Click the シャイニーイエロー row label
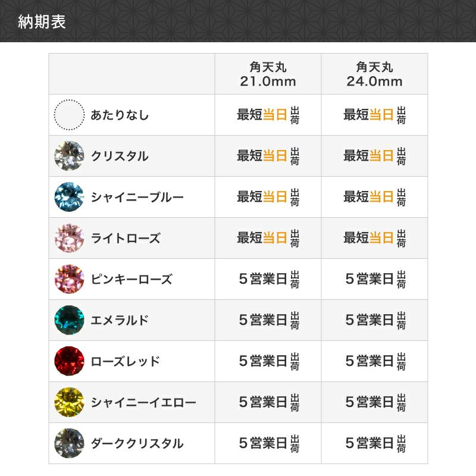Screen dimensions: 476x476 pyautogui.click(x=143, y=402)
